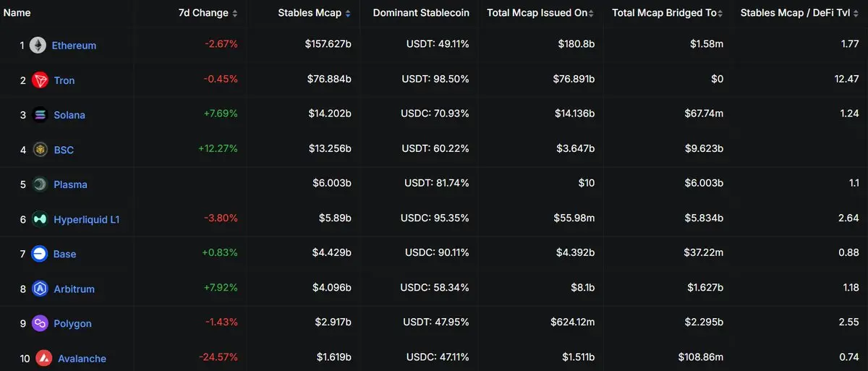Click the Dominant Stablecoin column header
The width and height of the screenshot is (868, 371).
(x=421, y=13)
